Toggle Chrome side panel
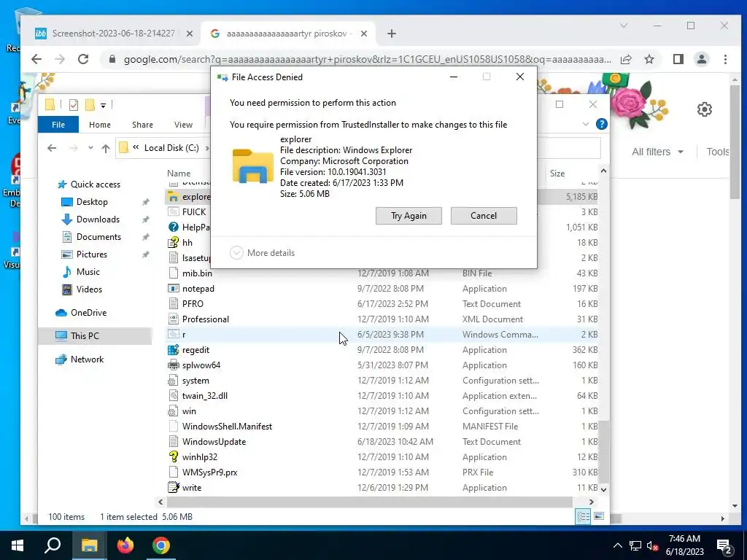This screenshot has width=747, height=560. 678,60
